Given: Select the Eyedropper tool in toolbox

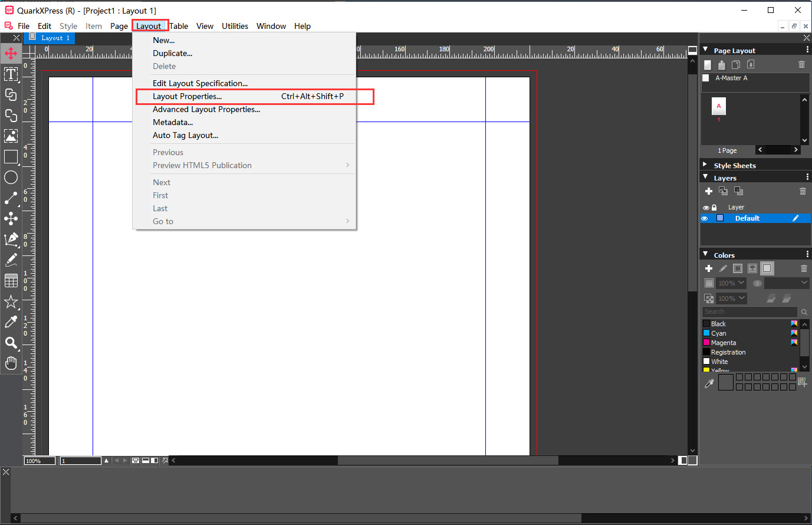Looking at the screenshot, I should click(x=11, y=321).
